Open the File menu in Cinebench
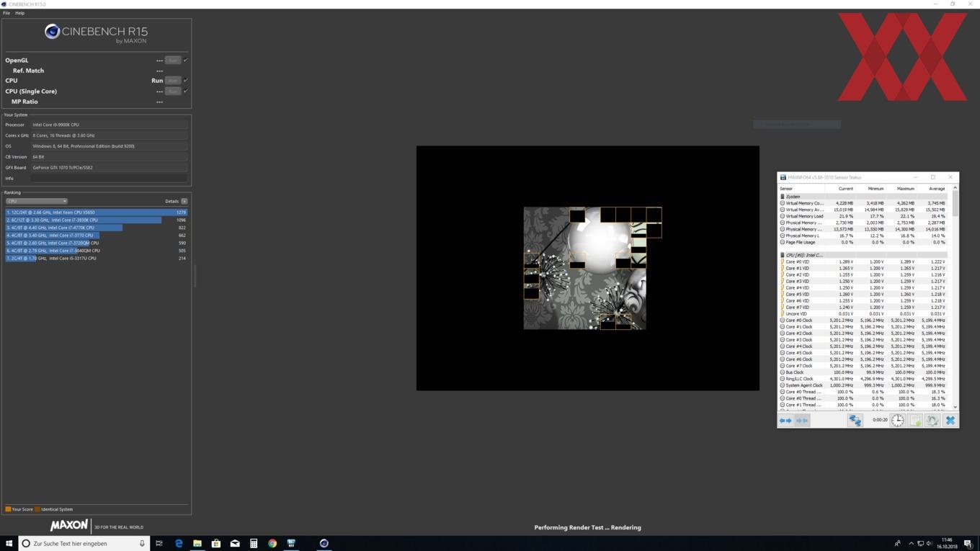This screenshot has width=980, height=551. point(6,13)
